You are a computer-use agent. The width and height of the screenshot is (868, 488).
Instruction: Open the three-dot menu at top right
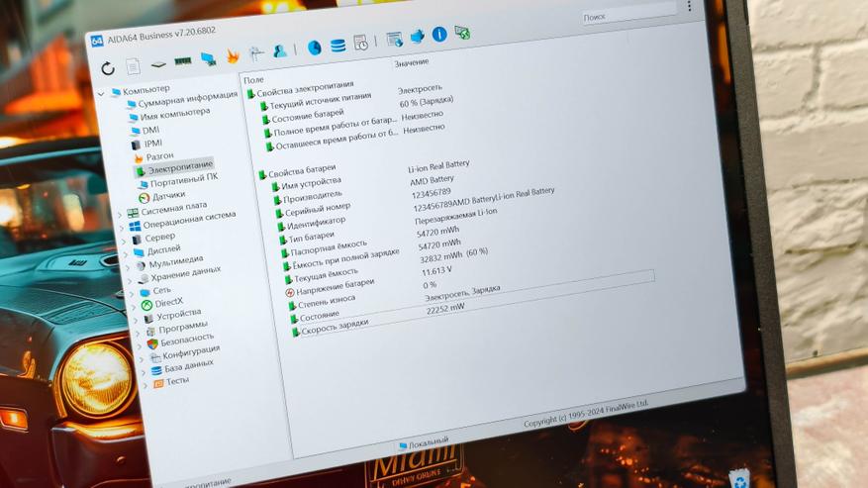(x=689, y=6)
